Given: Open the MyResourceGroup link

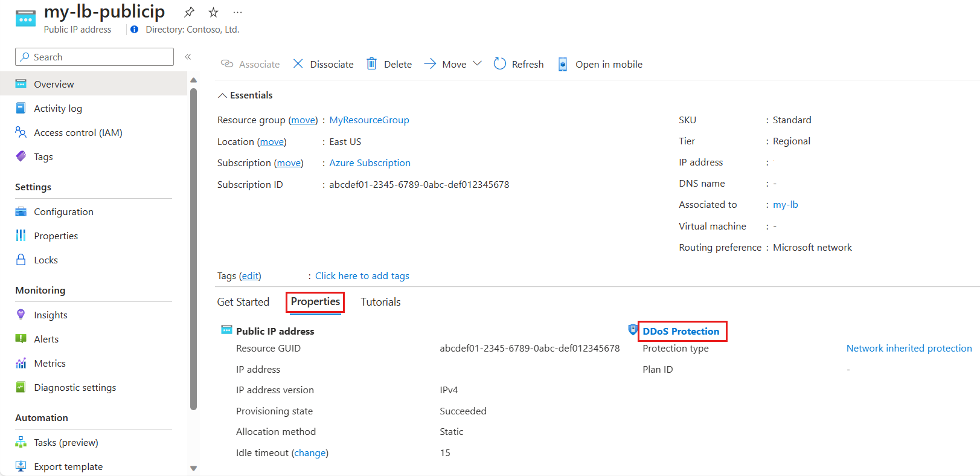Looking at the screenshot, I should point(369,120).
